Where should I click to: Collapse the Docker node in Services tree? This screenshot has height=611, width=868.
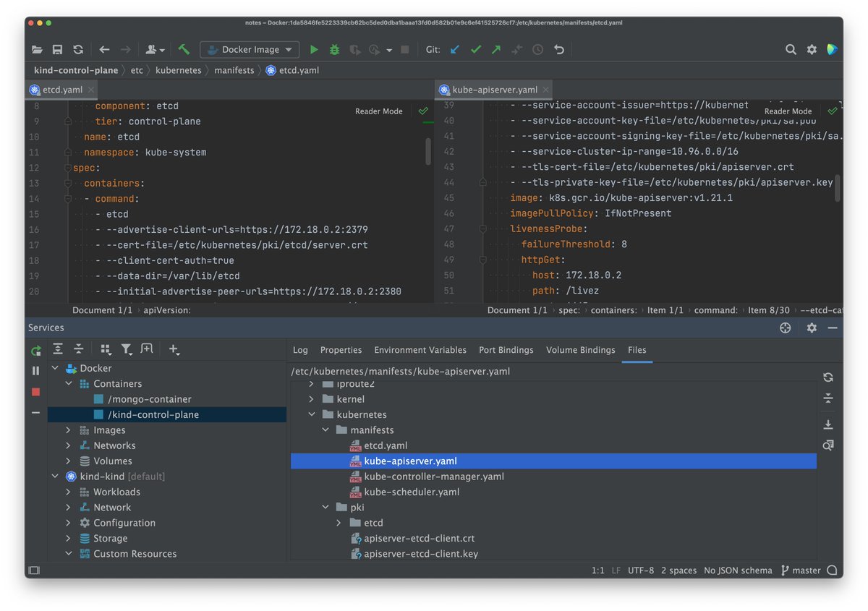click(55, 367)
